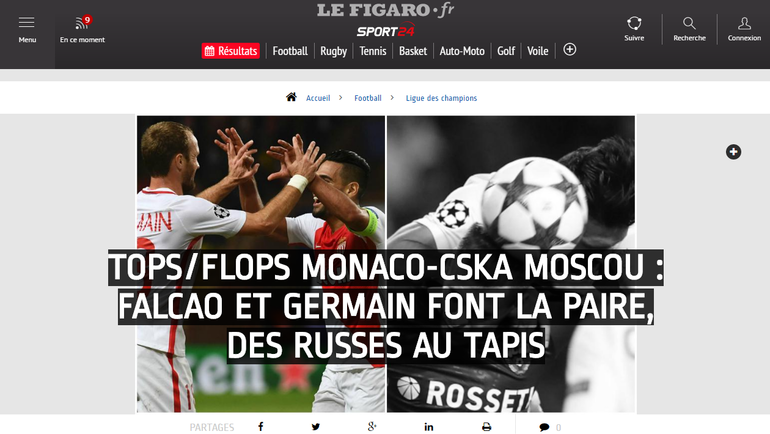Select the Football menu item

290,51
